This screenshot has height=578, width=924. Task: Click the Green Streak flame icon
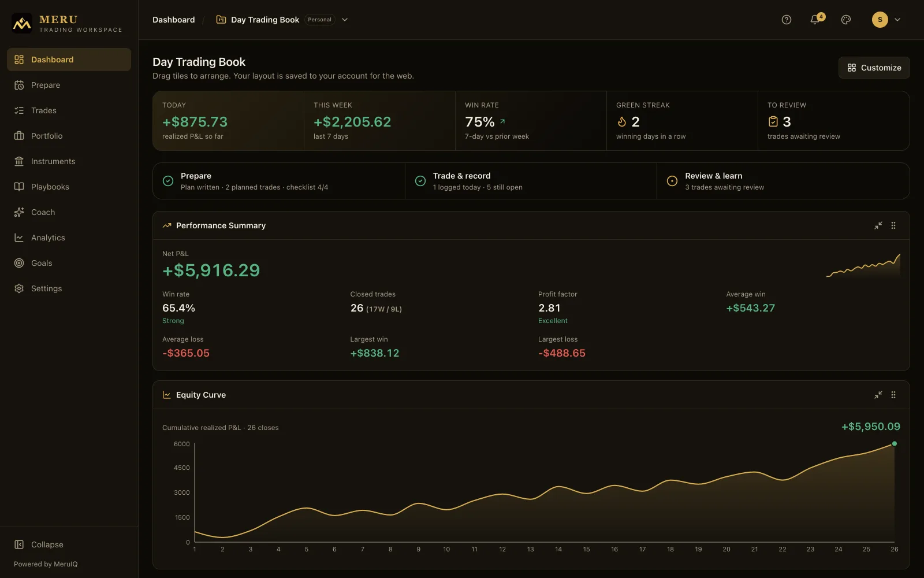pos(622,122)
